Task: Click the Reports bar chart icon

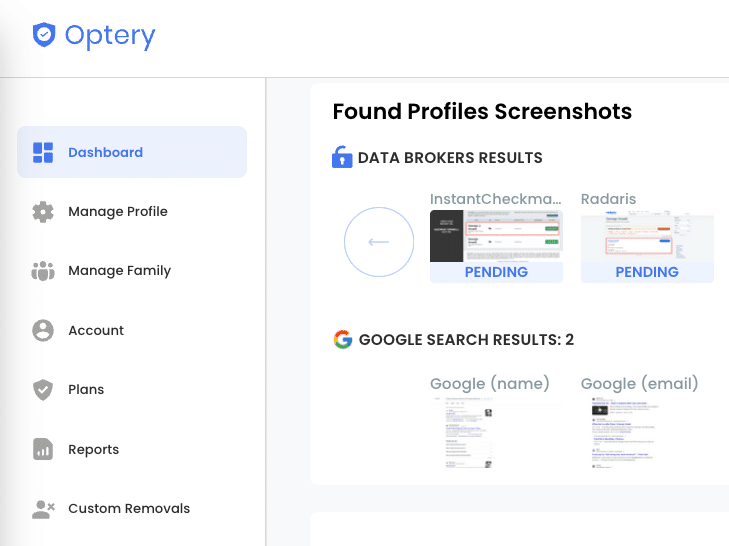Action: pos(43,449)
